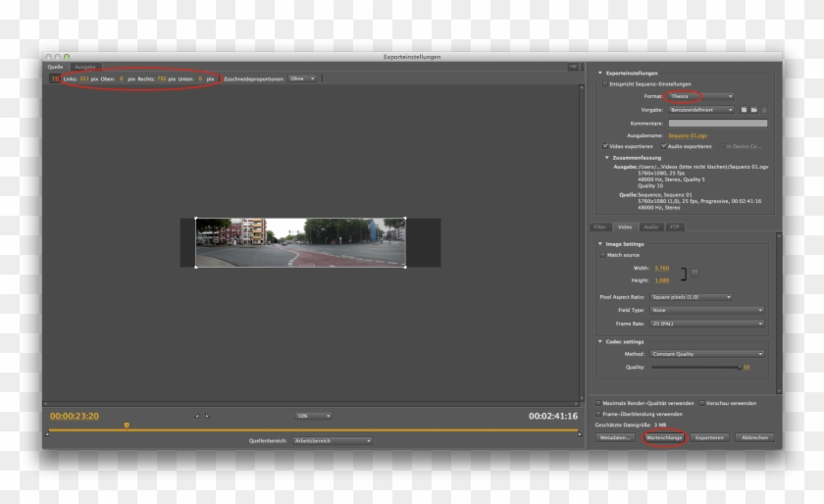Click the settings panel vertical scrollbar
This screenshot has width=824, height=504.
779,313
